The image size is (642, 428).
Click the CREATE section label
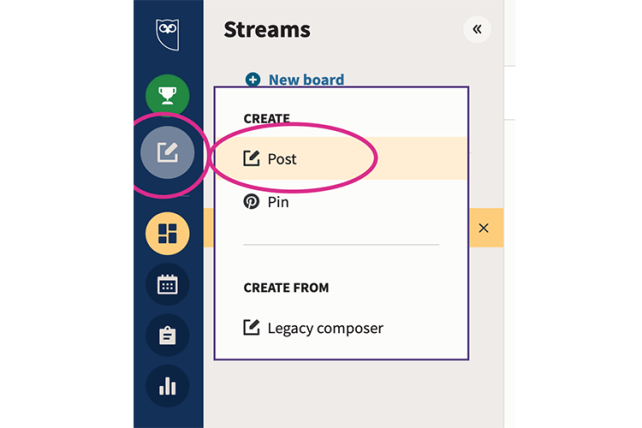[267, 118]
